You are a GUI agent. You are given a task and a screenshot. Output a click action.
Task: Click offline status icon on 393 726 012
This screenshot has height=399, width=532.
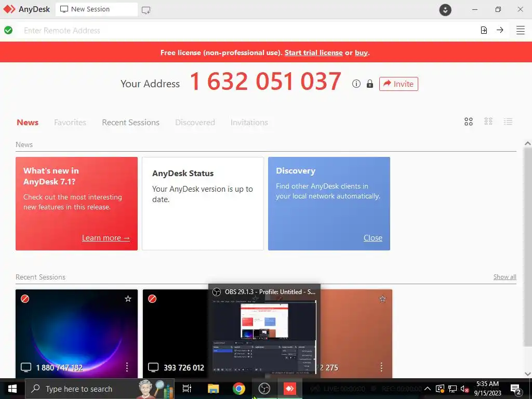(x=152, y=299)
